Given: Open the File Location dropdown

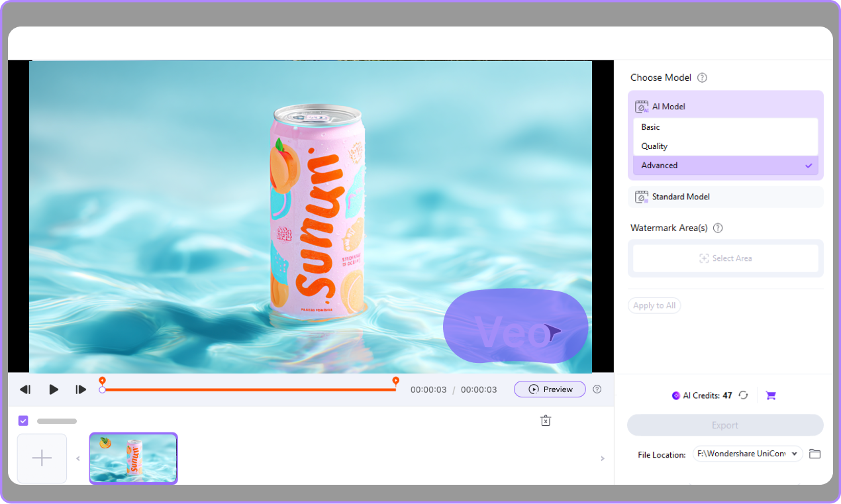Looking at the screenshot, I should coord(747,454).
